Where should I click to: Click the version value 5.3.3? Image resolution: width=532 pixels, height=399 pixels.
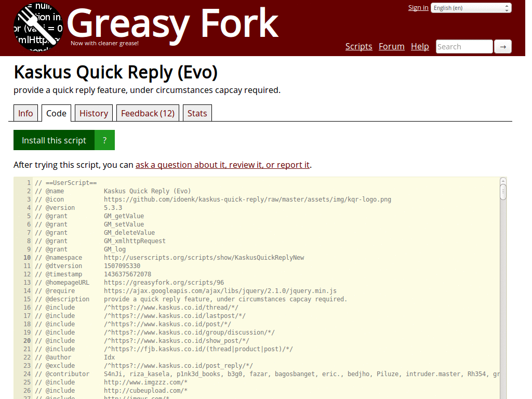pyautogui.click(x=113, y=208)
